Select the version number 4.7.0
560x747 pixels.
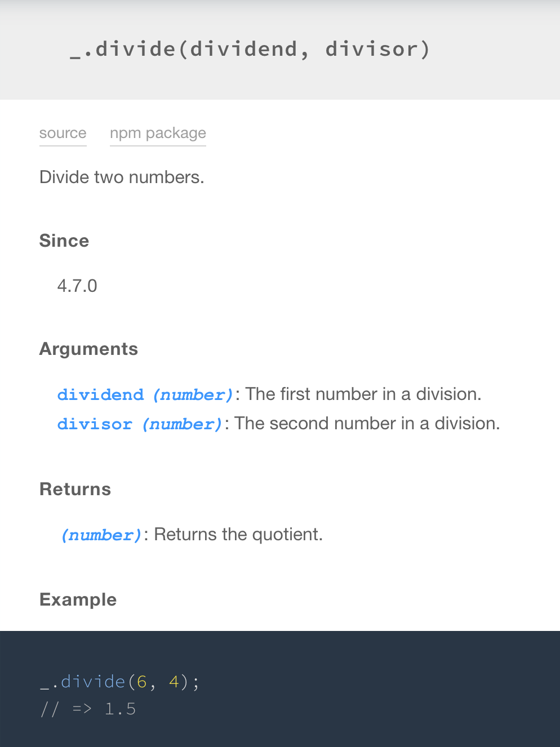coord(77,286)
